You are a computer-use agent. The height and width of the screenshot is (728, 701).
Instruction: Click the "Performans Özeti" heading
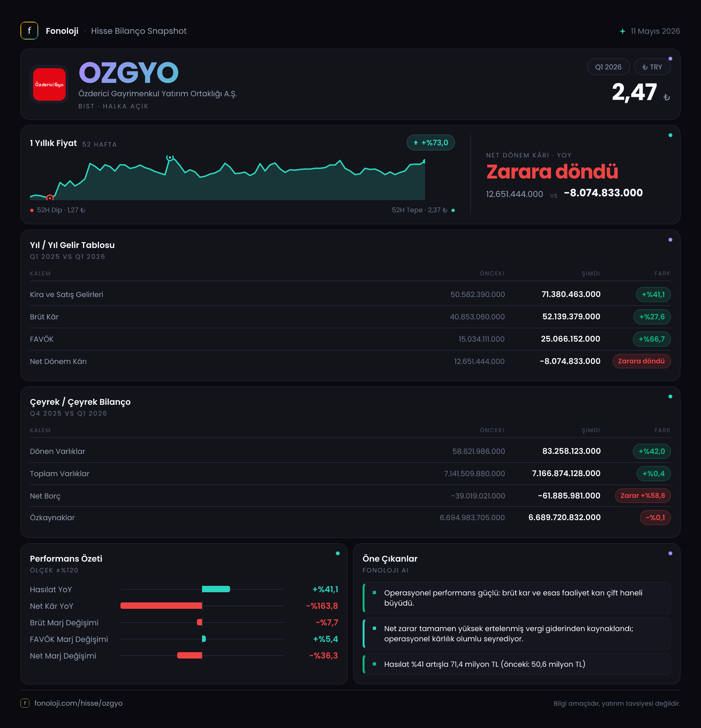click(66, 559)
